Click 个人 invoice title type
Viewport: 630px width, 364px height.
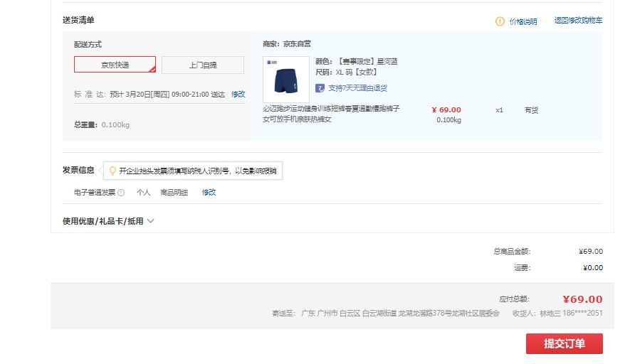pyautogui.click(x=143, y=193)
